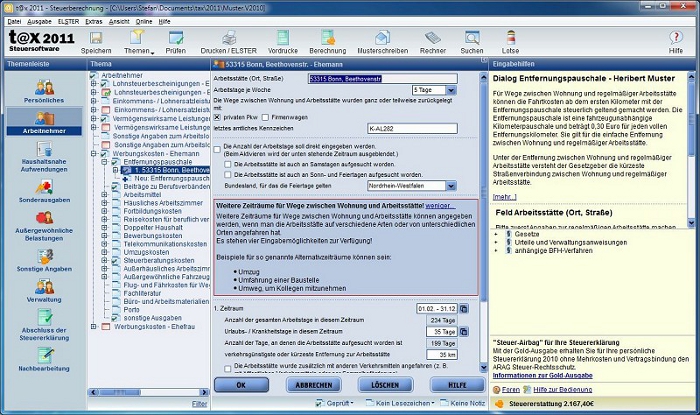The width and height of the screenshot is (700, 415).
Task: Run the Prüfen check icon
Action: [x=175, y=38]
